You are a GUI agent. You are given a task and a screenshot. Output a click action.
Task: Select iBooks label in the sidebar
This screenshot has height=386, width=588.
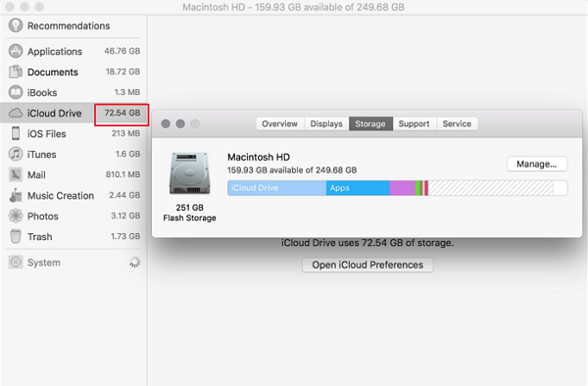pyautogui.click(x=42, y=92)
